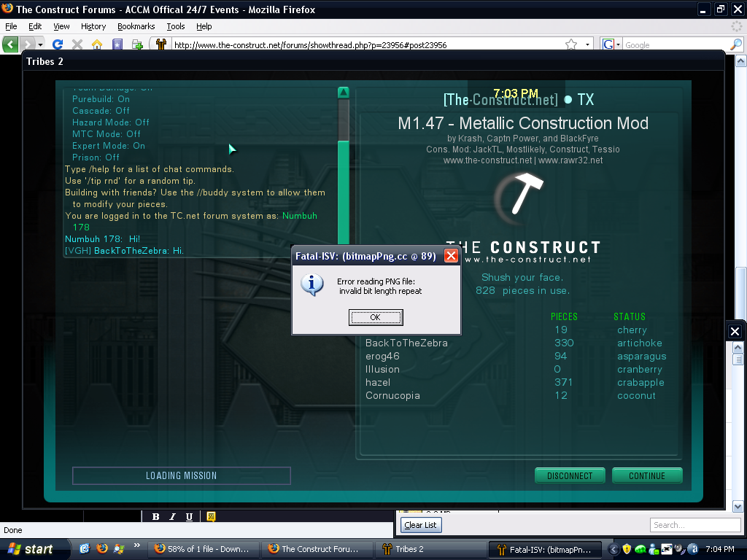Viewport: 747px width, 560px height.
Task: Select player Illusion in the list
Action: point(382,369)
